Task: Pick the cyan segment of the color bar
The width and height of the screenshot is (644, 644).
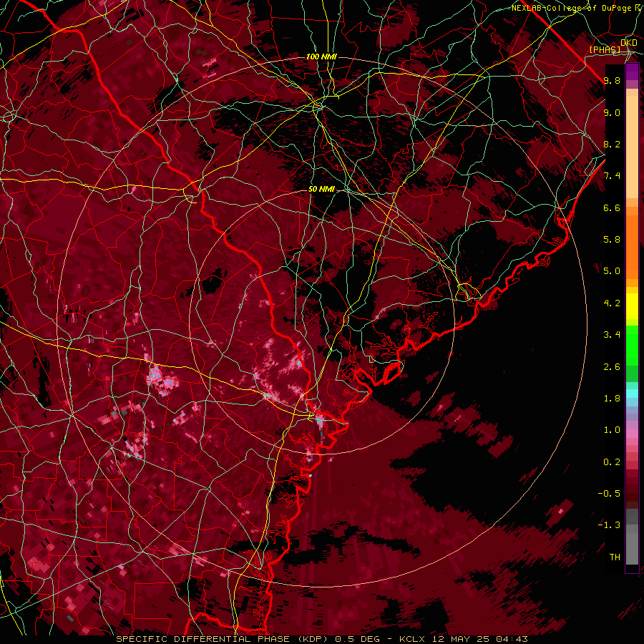Action: tap(632, 394)
